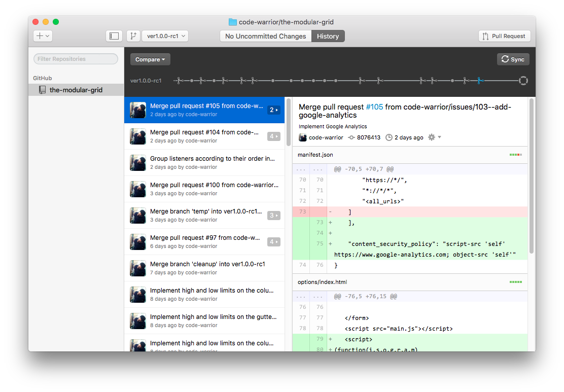Expand the 2 commits badge on #105
The width and height of the screenshot is (564, 392).
[x=274, y=110]
